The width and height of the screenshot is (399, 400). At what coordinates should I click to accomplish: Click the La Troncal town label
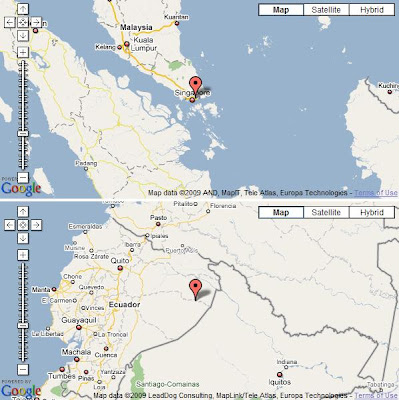113,334
